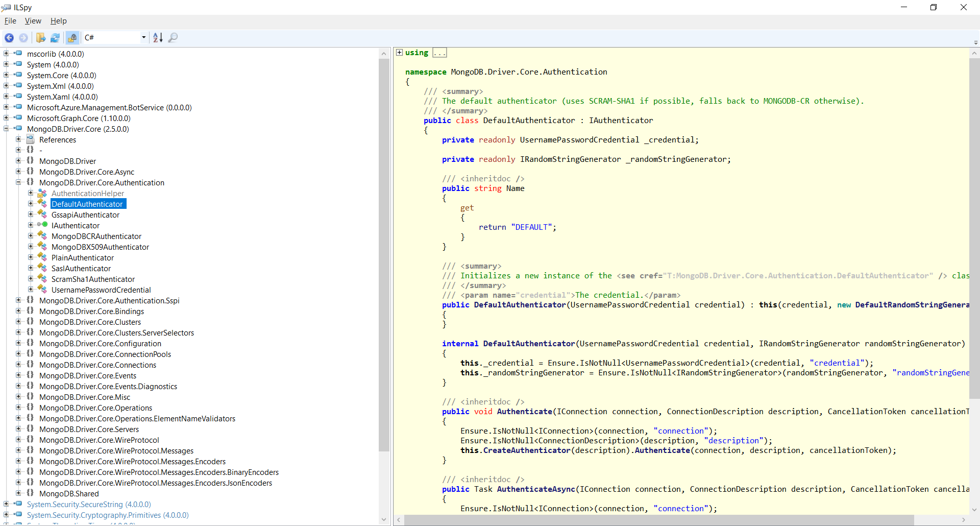Expand the using directives block
This screenshot has width=980, height=526.
400,53
